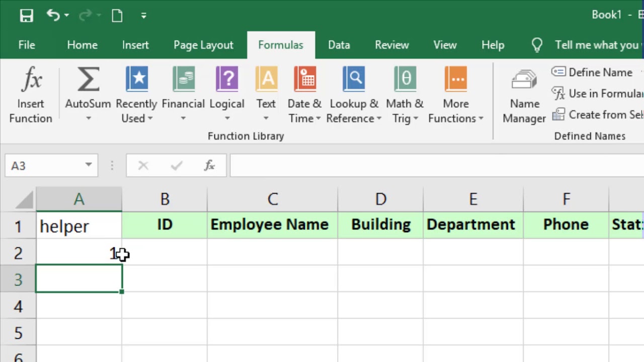This screenshot has width=644, height=362.
Task: Click the Undo arrow icon
Action: [x=53, y=15]
